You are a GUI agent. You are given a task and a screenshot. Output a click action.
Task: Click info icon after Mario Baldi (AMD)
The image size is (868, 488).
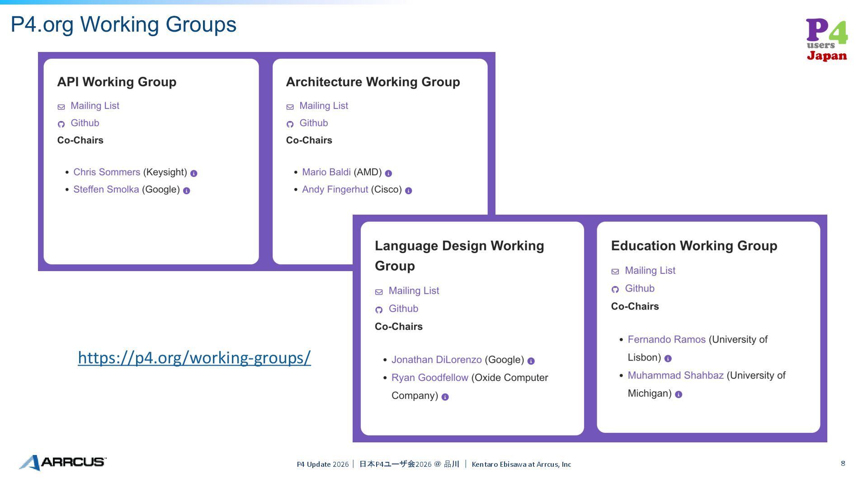click(388, 174)
